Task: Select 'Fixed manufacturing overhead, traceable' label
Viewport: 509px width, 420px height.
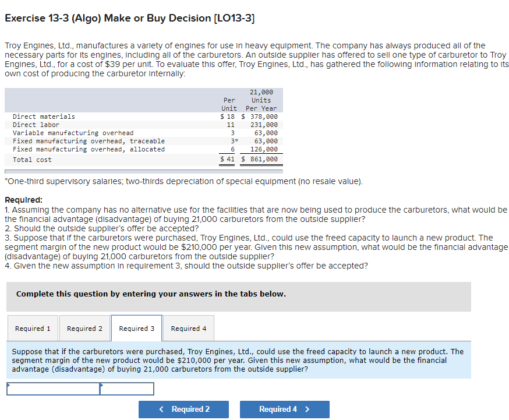Action: 89,141
